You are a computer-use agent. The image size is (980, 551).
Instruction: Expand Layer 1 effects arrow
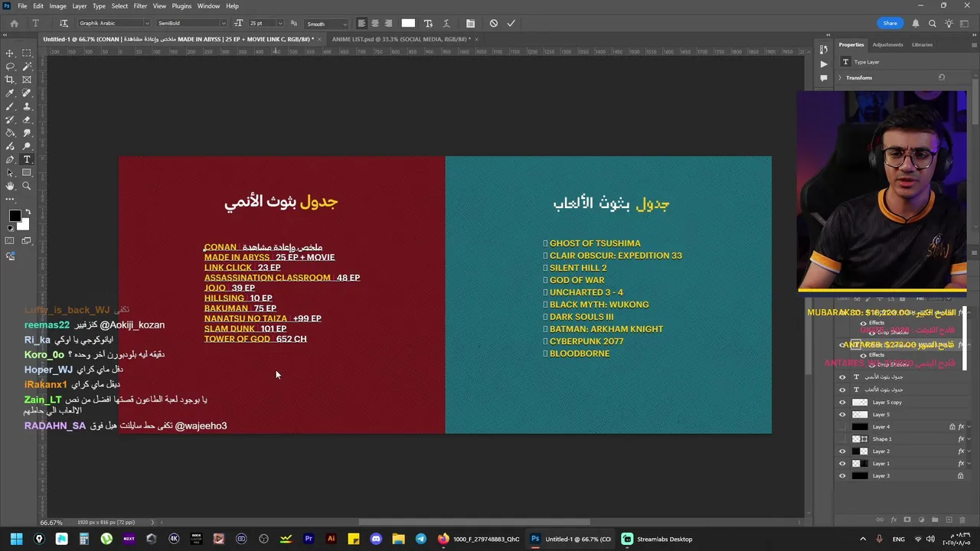click(969, 464)
